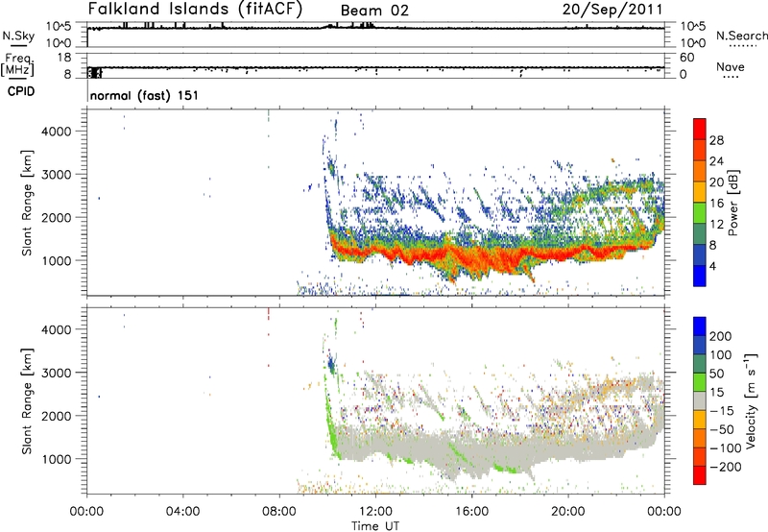Select the gray -15 to 15 Velocity segment
768x532 pixels.
[700, 400]
